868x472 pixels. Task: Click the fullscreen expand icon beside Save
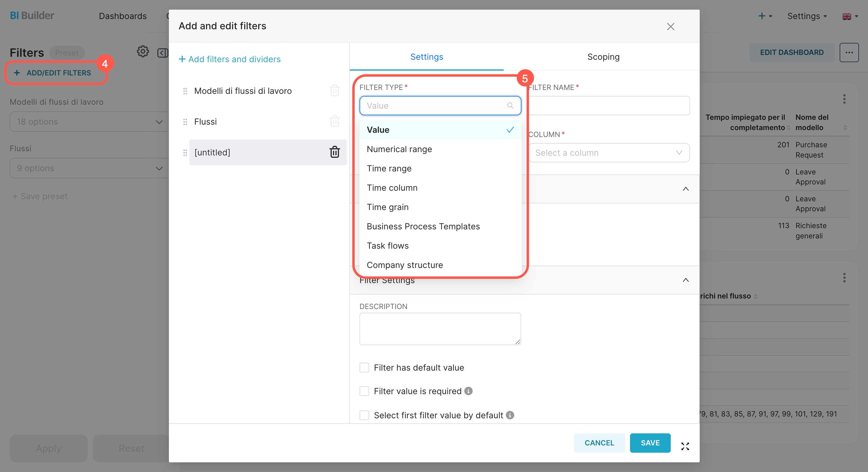[685, 446]
